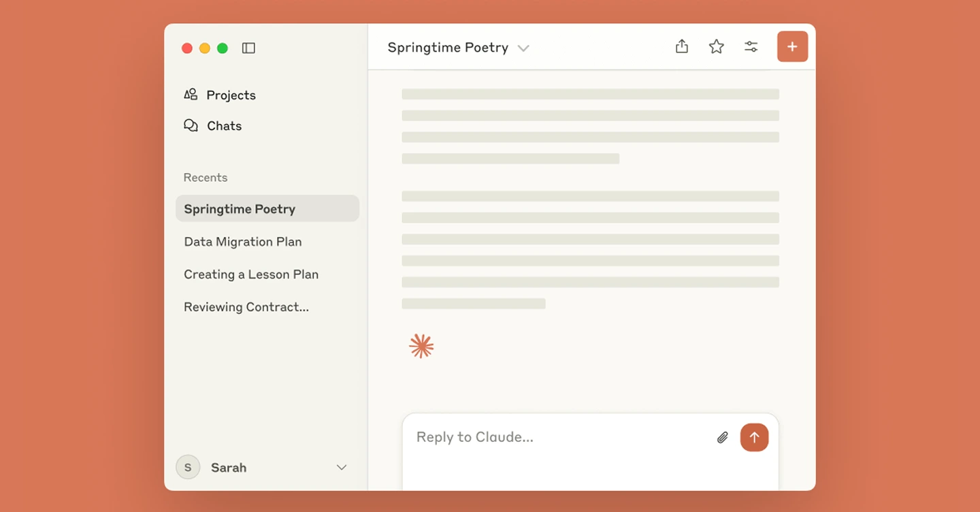This screenshot has height=512, width=980.
Task: Star this conversation
Action: [717, 46]
